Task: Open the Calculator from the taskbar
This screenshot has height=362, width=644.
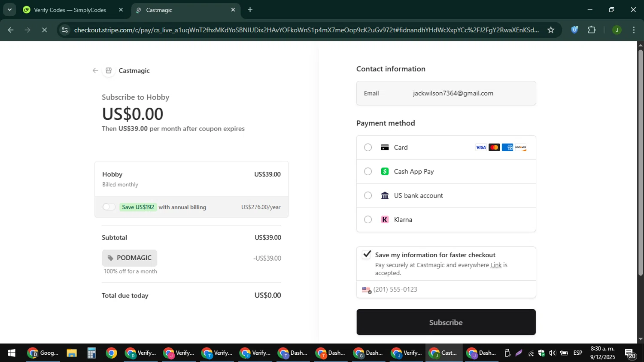Action: click(x=91, y=353)
